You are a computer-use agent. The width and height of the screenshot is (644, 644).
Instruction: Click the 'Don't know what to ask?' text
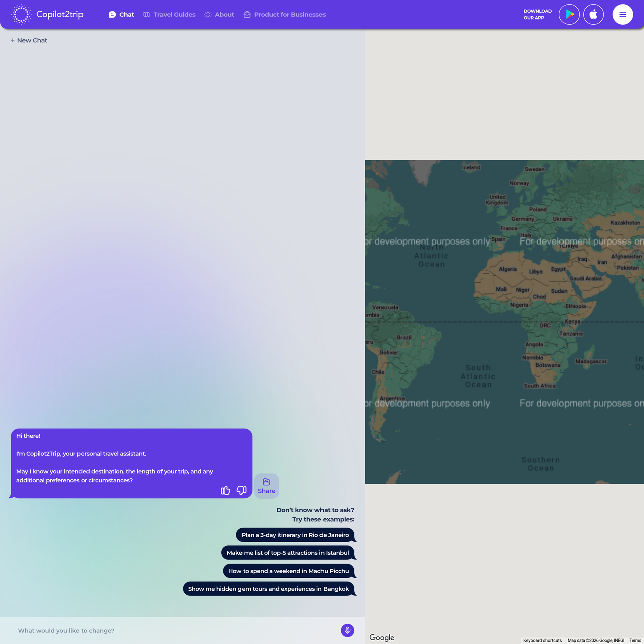pyautogui.click(x=315, y=510)
